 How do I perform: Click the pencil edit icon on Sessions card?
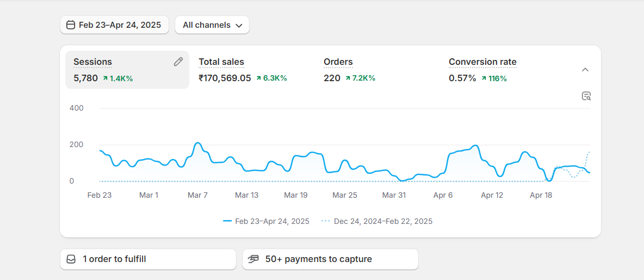point(178,62)
